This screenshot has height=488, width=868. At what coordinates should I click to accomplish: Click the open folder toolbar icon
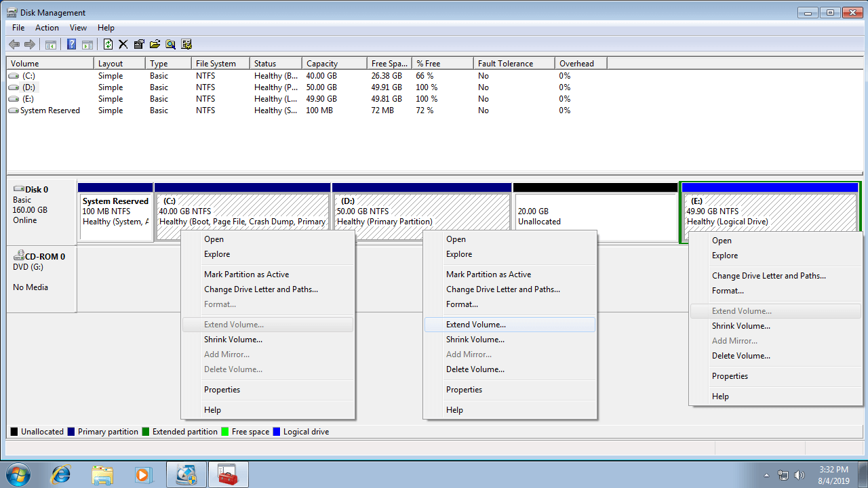[x=155, y=45]
